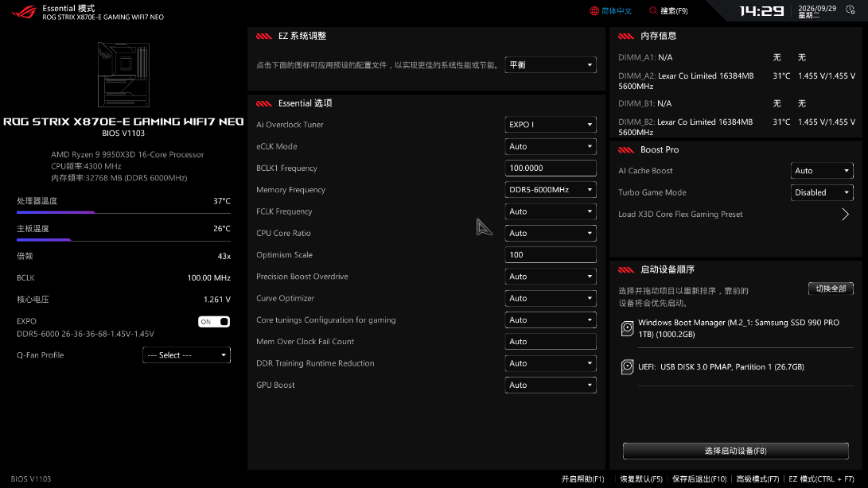Viewport: 868px width, 488px height.
Task: Click the USB DISK 3.0 drive icon
Action: (627, 367)
